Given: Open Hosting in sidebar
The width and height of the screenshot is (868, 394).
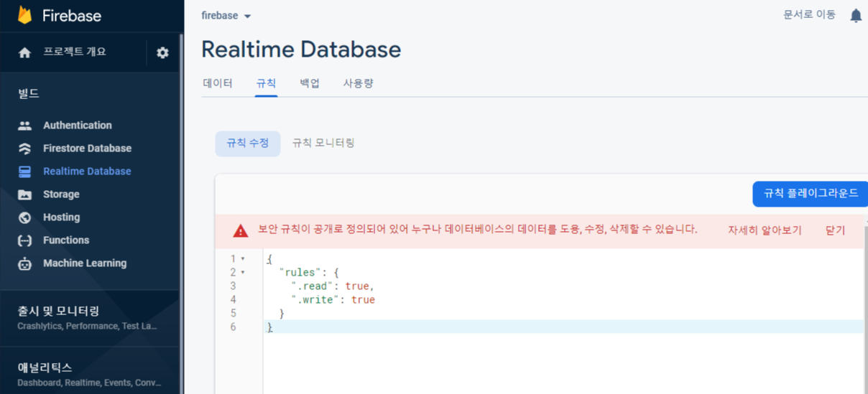Looking at the screenshot, I should 61,217.
